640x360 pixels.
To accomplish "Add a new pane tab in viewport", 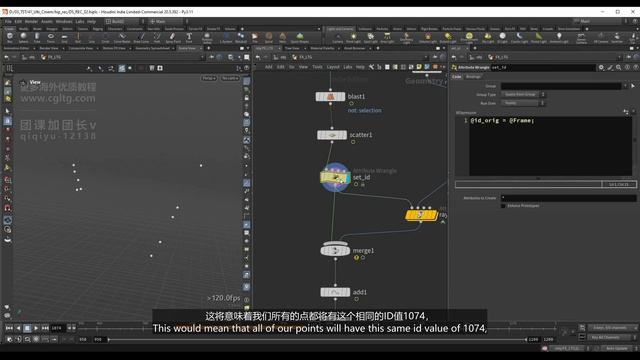I will (209, 48).
